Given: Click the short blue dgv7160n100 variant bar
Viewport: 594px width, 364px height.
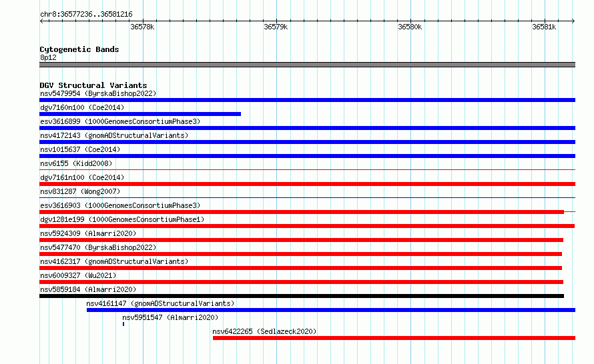Looking at the screenshot, I should (140, 114).
